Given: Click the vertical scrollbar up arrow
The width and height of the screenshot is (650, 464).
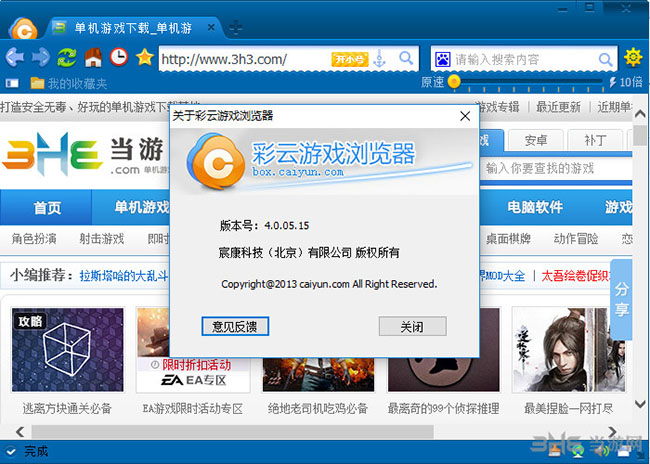Looking at the screenshot, I should pos(640,113).
